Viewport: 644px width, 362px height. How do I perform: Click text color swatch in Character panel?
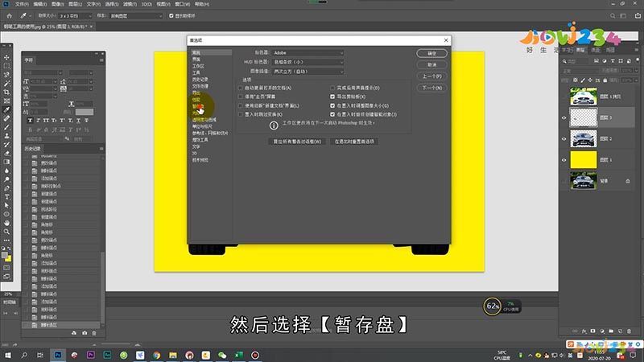[x=85, y=112]
